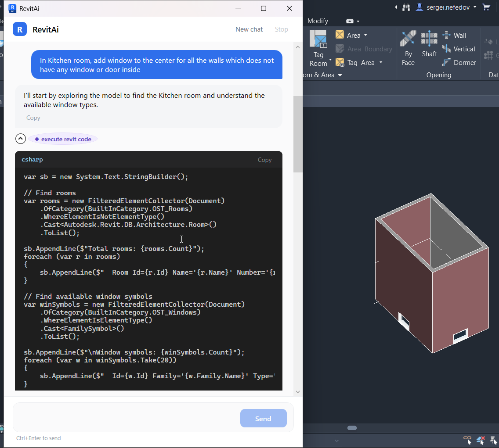
Task: Select the Vertical opening tool
Action: 458,49
